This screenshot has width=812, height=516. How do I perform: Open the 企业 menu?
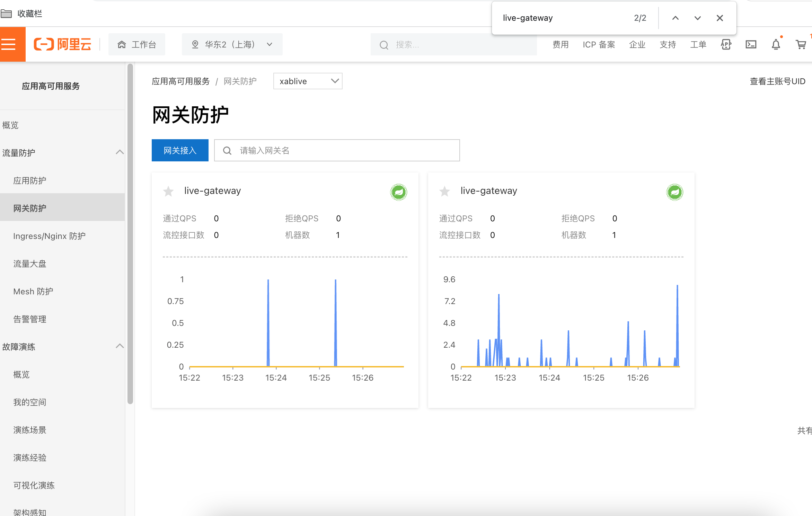click(637, 44)
